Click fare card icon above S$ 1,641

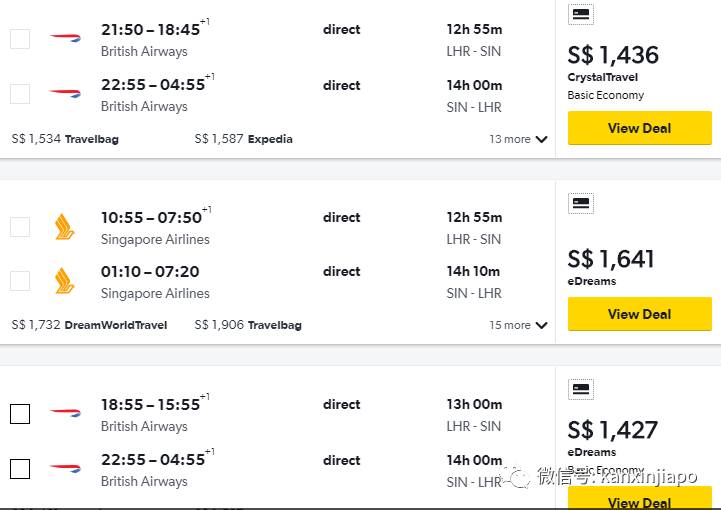click(x=580, y=204)
